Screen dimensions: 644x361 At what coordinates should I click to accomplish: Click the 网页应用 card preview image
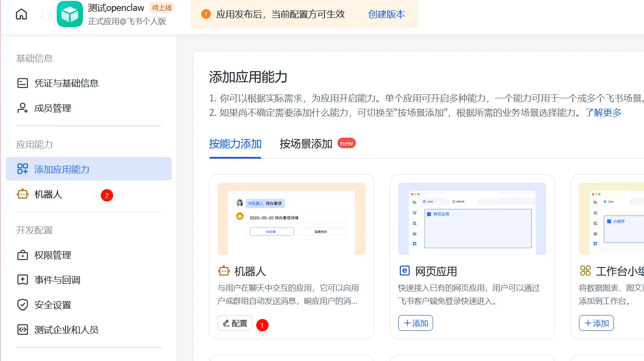[472, 219]
